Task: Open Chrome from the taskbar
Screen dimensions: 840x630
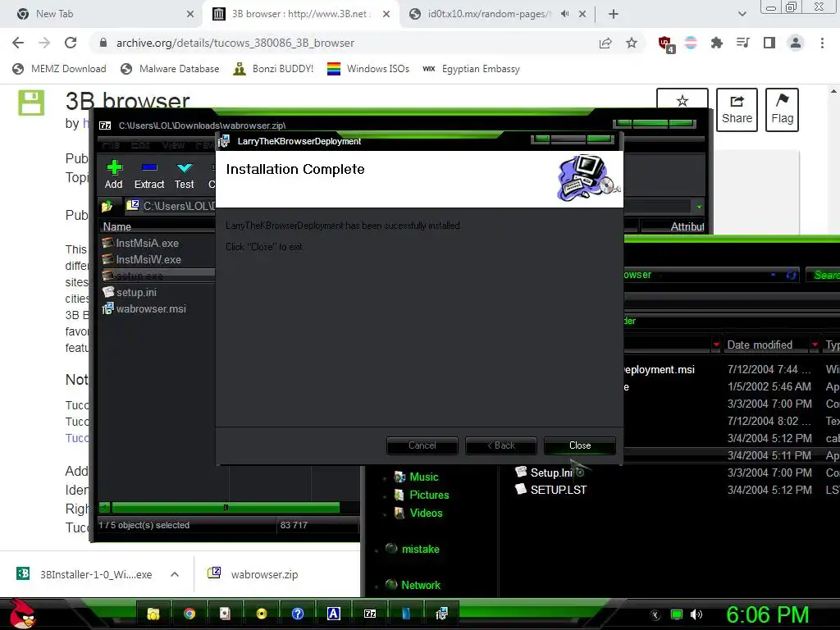Action: click(189, 614)
